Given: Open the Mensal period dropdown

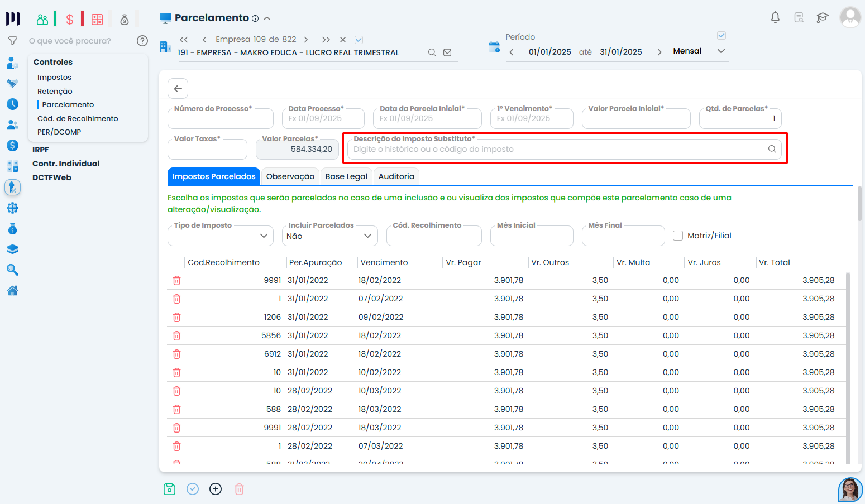Looking at the screenshot, I should click(x=720, y=51).
